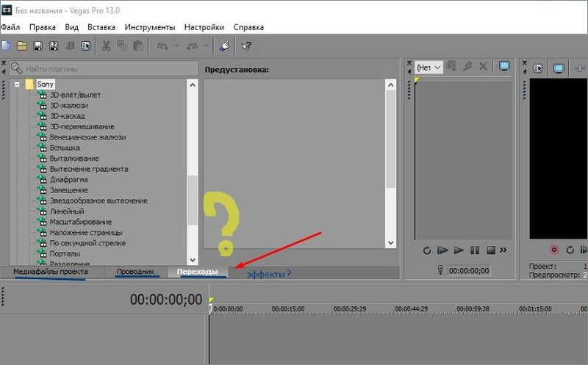Open the Redo history dropdown arrow
Screen dimensions: 588x365
click(x=207, y=46)
